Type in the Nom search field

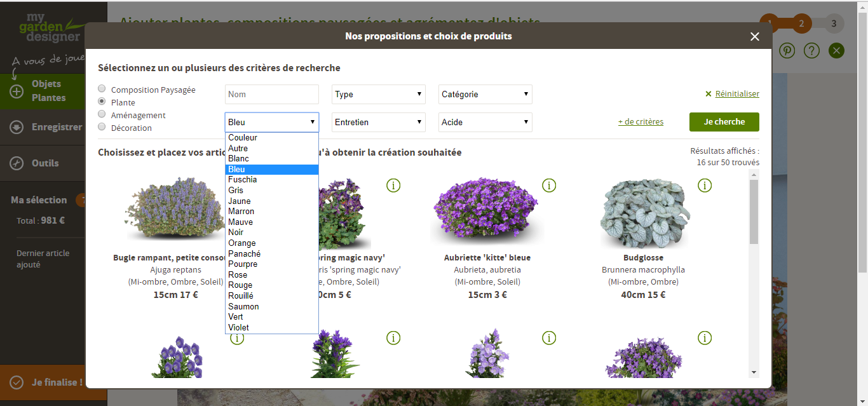[272, 95]
